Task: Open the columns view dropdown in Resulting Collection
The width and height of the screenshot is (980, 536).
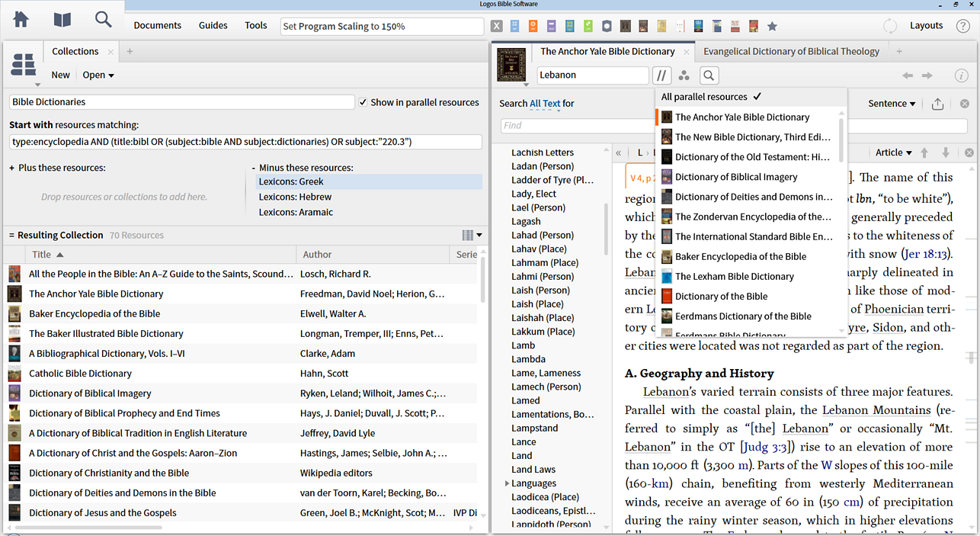Action: (472, 235)
